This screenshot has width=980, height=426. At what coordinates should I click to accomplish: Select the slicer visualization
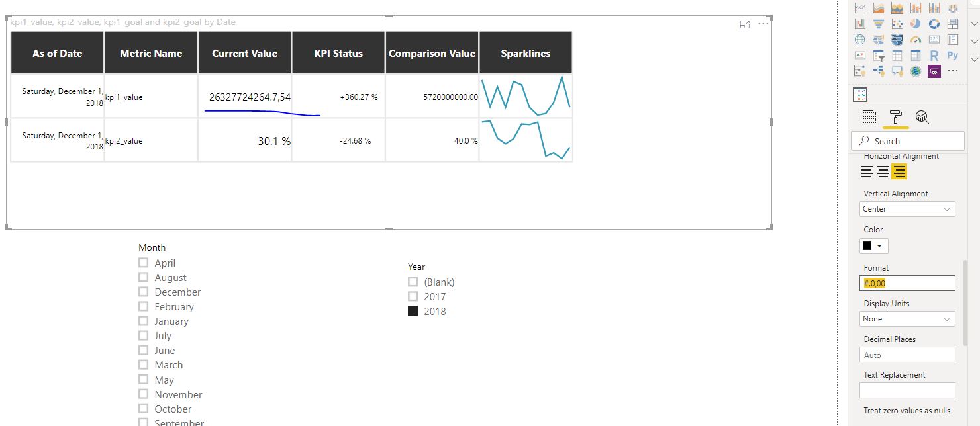coord(879,56)
